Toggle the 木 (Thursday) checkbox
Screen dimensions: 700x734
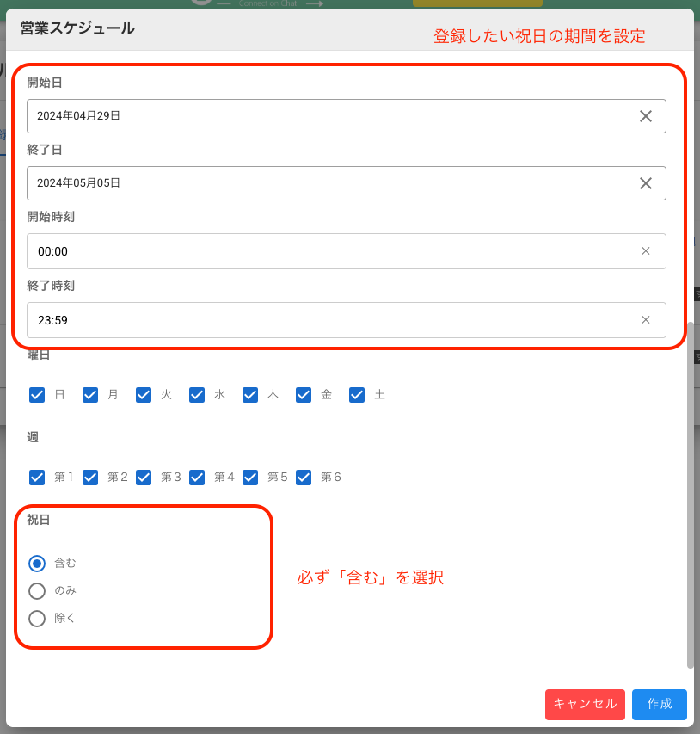click(250, 394)
